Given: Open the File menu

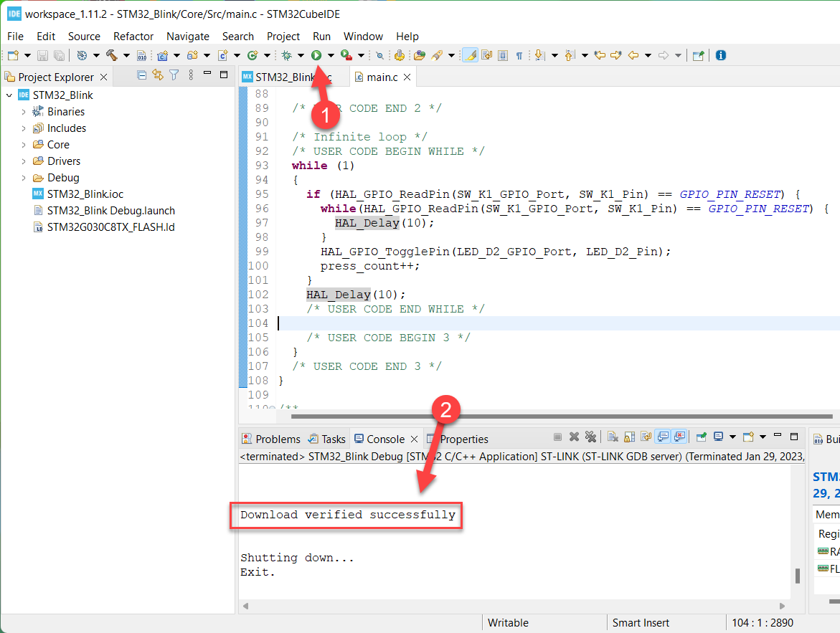Looking at the screenshot, I should [15, 37].
